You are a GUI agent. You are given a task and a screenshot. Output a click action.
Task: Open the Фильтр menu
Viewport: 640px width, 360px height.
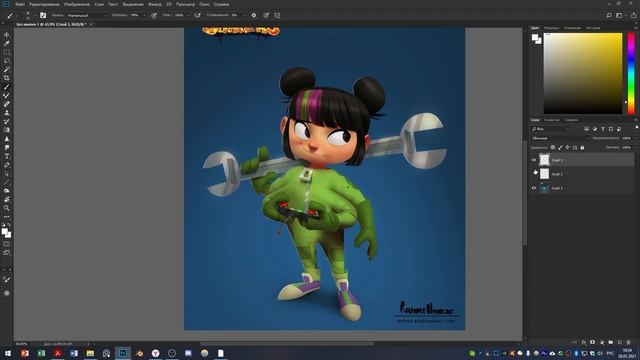click(x=155, y=4)
